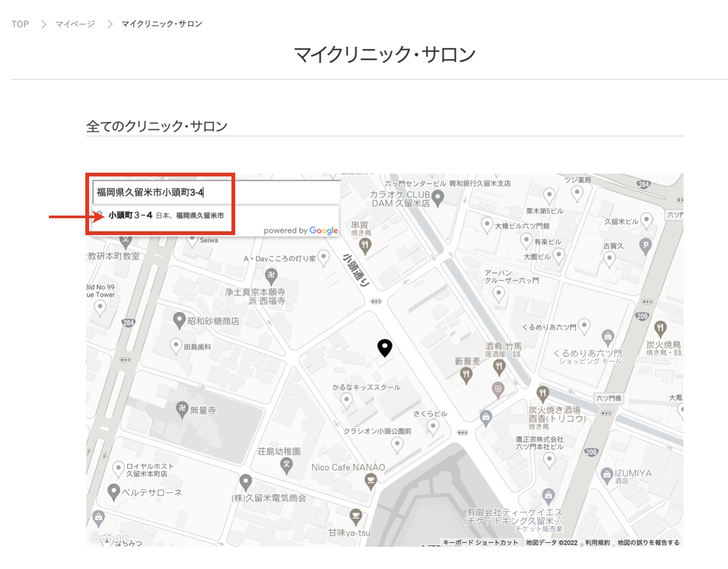This screenshot has height=569, width=728.
Task: Click the ベルテサローネ map pin
Action: click(x=114, y=492)
